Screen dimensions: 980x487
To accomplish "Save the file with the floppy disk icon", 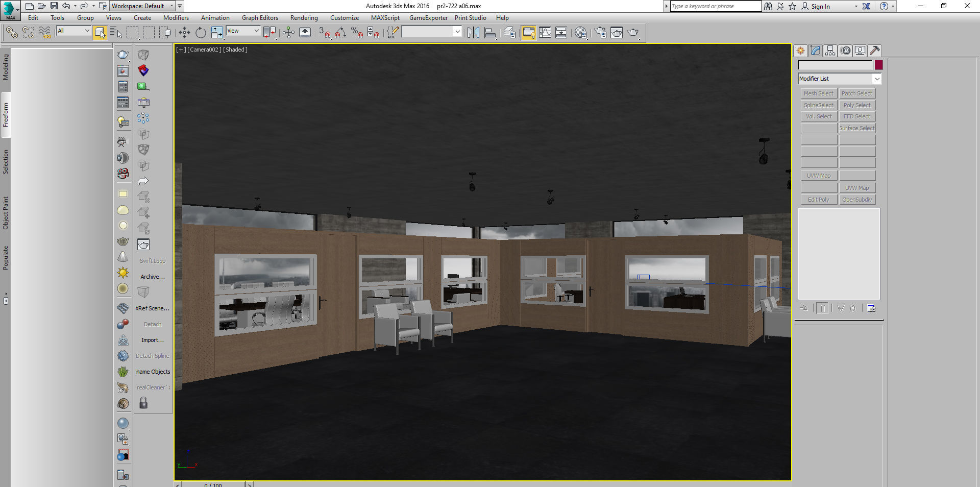I will (54, 6).
